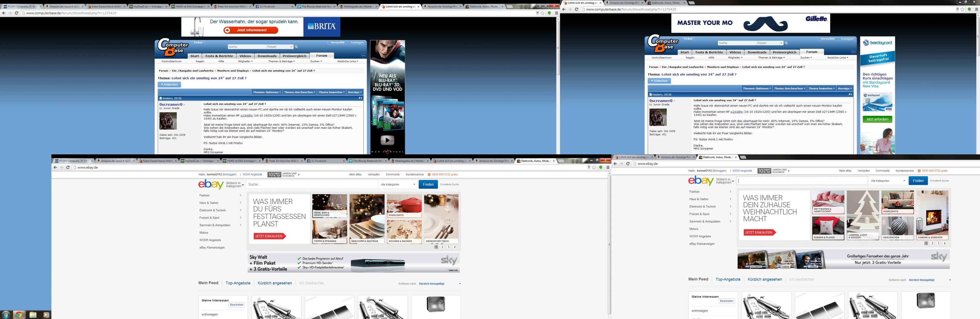Launch the media player taskbar icon
Image resolution: width=980 pixels, height=319 pixels.
point(46,315)
